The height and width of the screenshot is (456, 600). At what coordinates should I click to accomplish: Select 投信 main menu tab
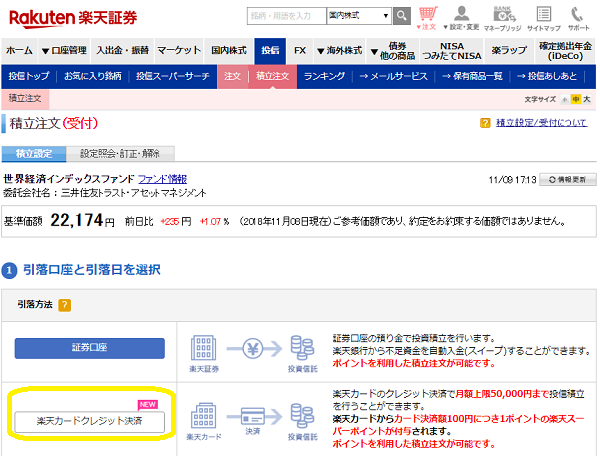pos(270,50)
